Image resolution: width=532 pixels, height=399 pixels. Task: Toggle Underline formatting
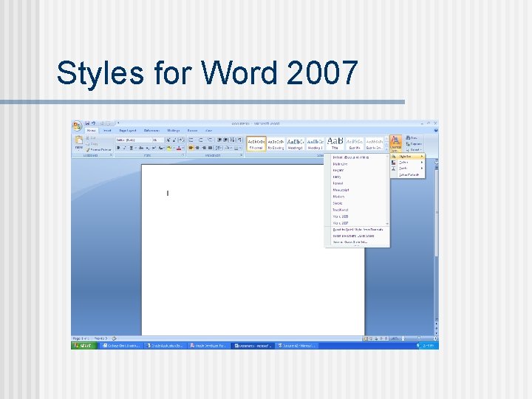[x=132, y=148]
